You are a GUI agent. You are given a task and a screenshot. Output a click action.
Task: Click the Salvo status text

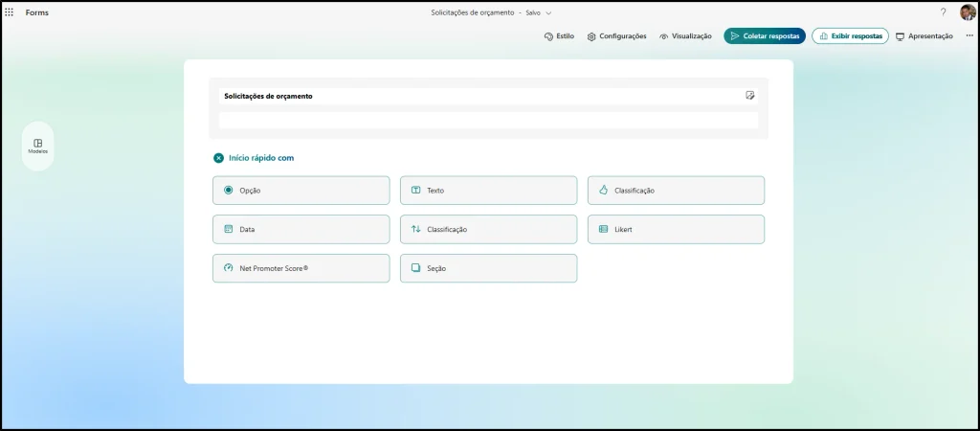(533, 12)
